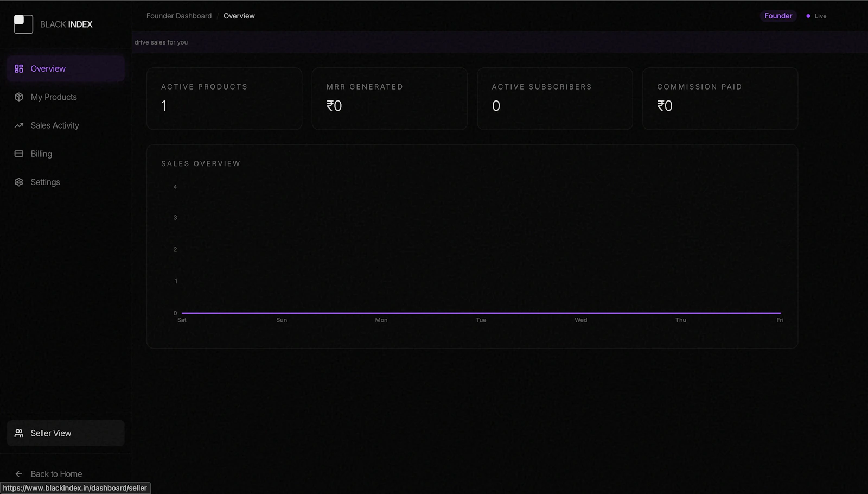This screenshot has width=868, height=494.
Task: Open the Settings gear icon
Action: tap(19, 182)
